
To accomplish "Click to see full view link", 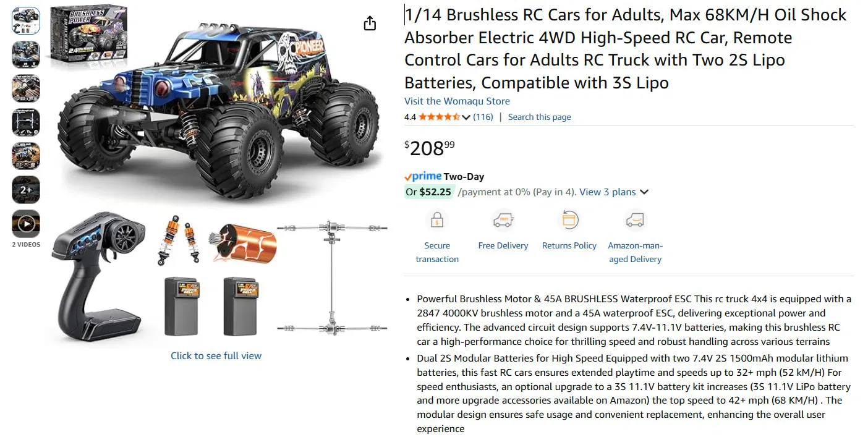I will click(216, 356).
